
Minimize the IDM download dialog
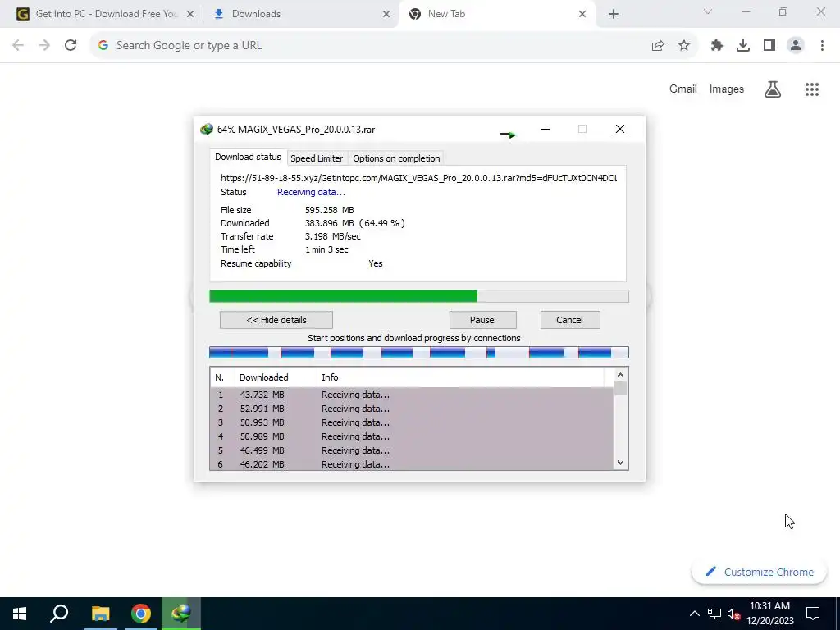(x=546, y=129)
